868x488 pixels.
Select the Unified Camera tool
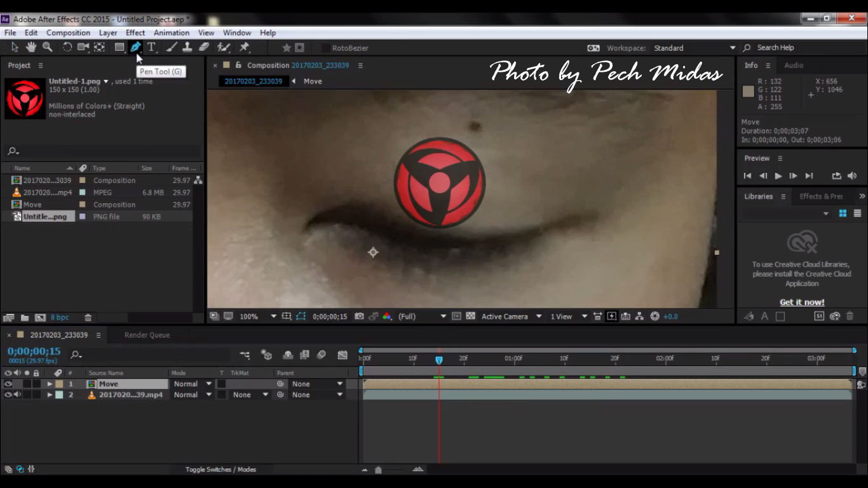[x=83, y=47]
